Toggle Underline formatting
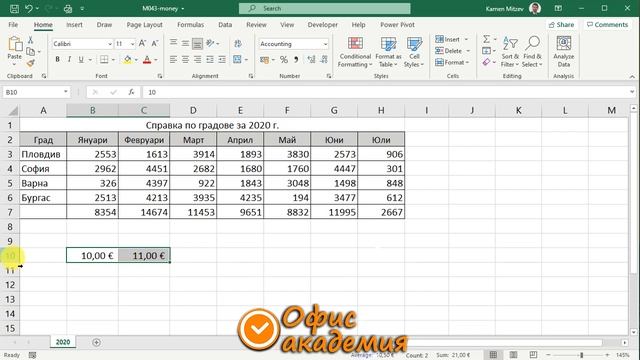Viewport: 640px width, 360px height. (81, 60)
